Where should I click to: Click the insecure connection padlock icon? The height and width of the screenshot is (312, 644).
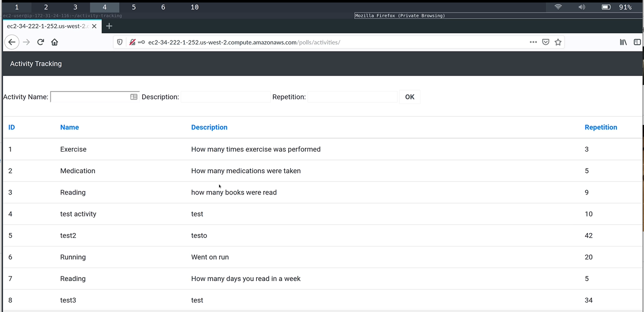(x=133, y=42)
